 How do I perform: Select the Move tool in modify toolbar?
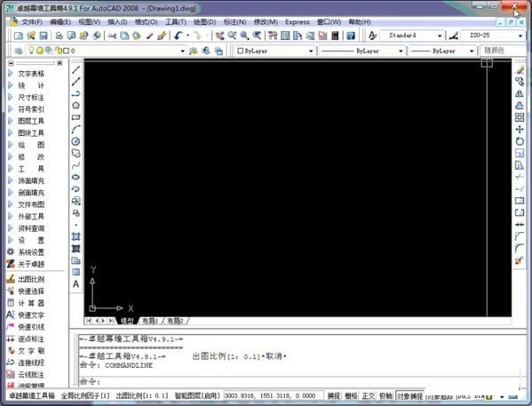pyautogui.click(x=520, y=130)
